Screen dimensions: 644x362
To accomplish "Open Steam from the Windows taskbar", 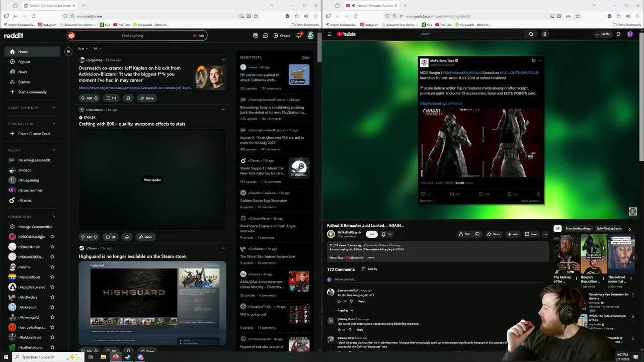I will (x=128, y=357).
